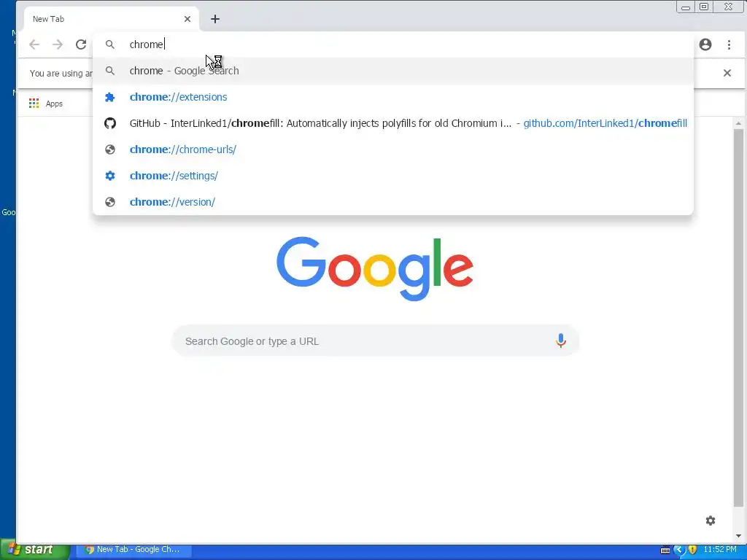
Task: Click the page scrollbar down arrow
Action: pyautogui.click(x=738, y=535)
